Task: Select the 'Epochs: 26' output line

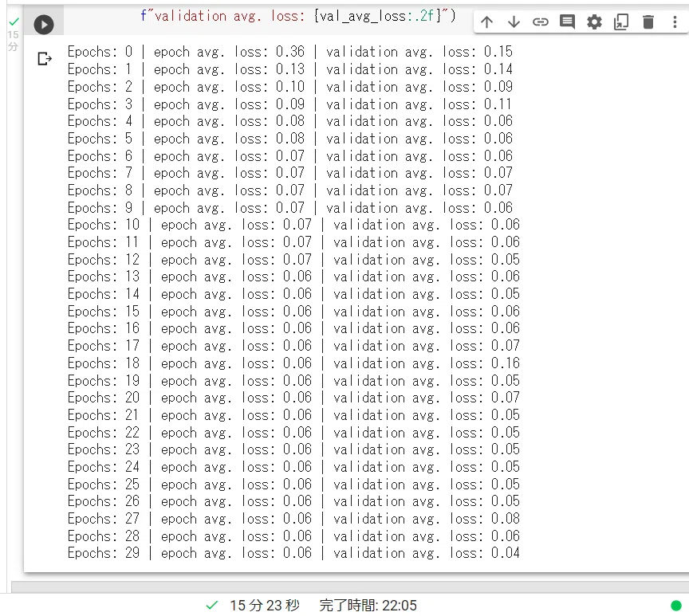Action: coord(293,501)
